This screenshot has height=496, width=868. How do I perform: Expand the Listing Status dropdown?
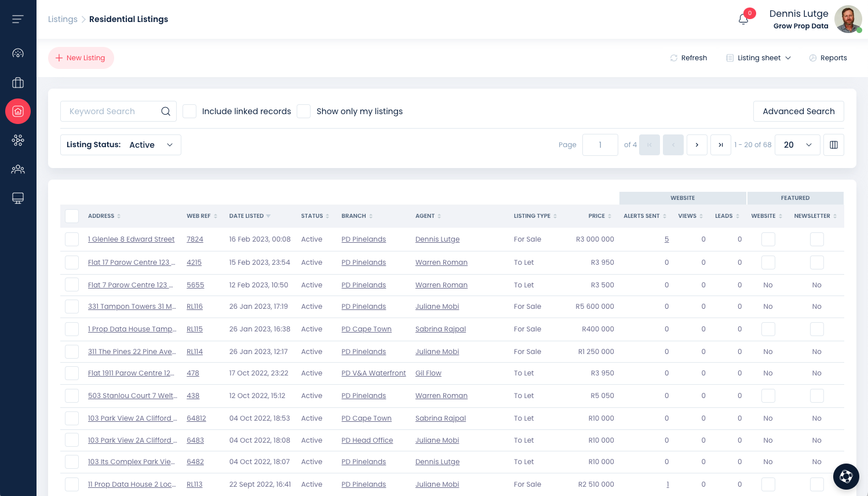[121, 145]
